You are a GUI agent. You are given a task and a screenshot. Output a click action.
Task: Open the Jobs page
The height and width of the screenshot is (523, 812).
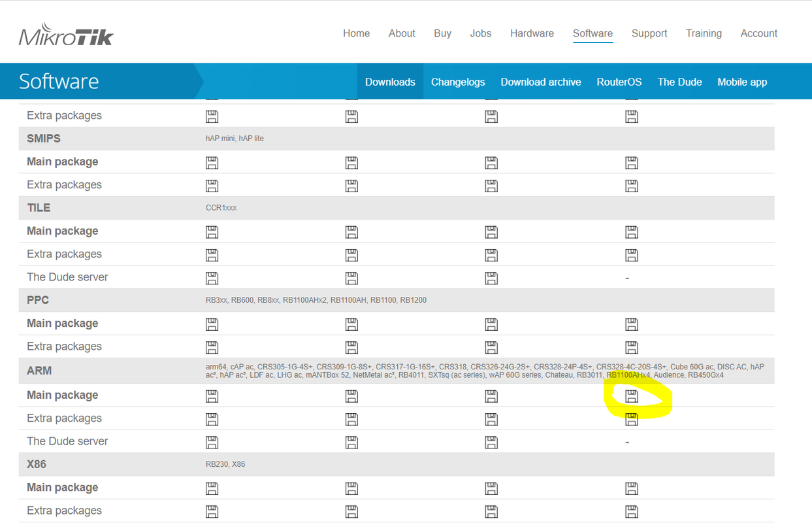click(x=480, y=33)
